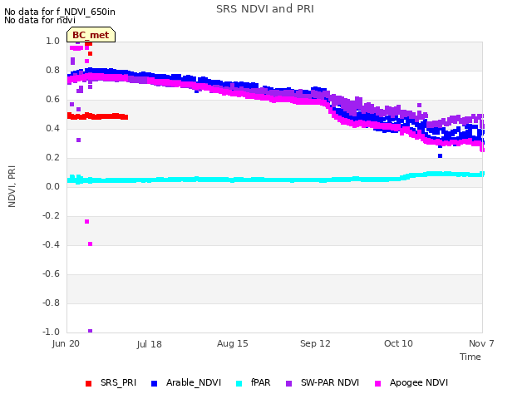
Task: Click the SRS_PRI legend label
Action: [118, 382]
